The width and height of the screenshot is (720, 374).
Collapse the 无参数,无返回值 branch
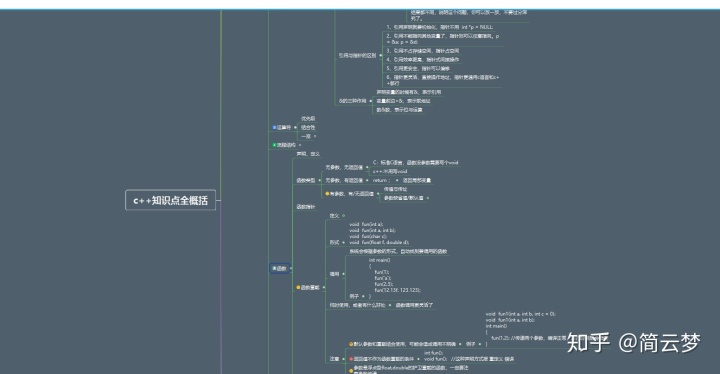click(x=367, y=168)
